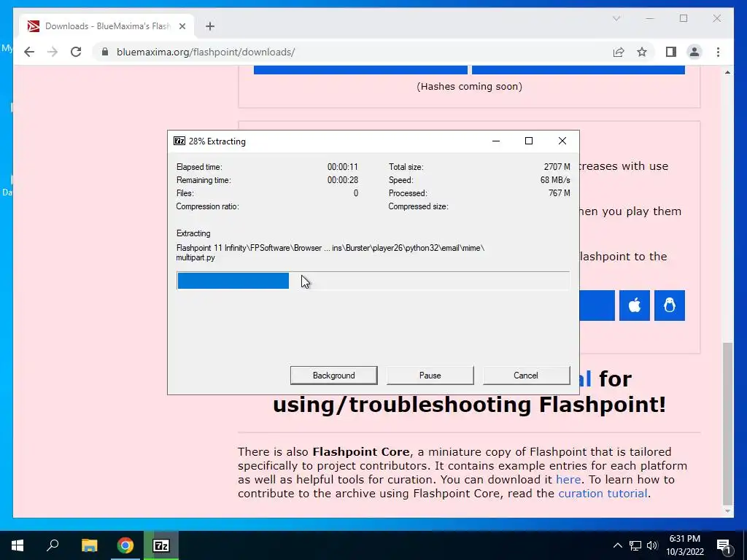
Task: Open the Windows notification center
Action: 724,545
